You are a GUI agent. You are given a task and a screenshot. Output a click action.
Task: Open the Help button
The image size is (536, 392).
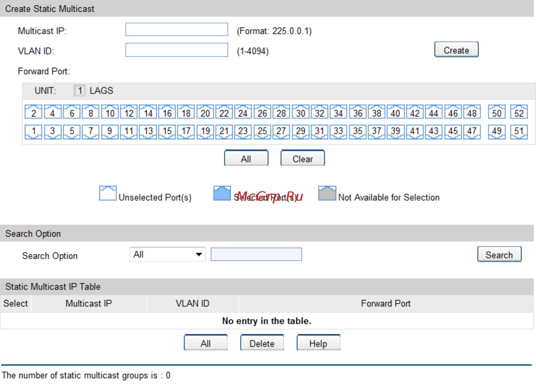point(318,343)
